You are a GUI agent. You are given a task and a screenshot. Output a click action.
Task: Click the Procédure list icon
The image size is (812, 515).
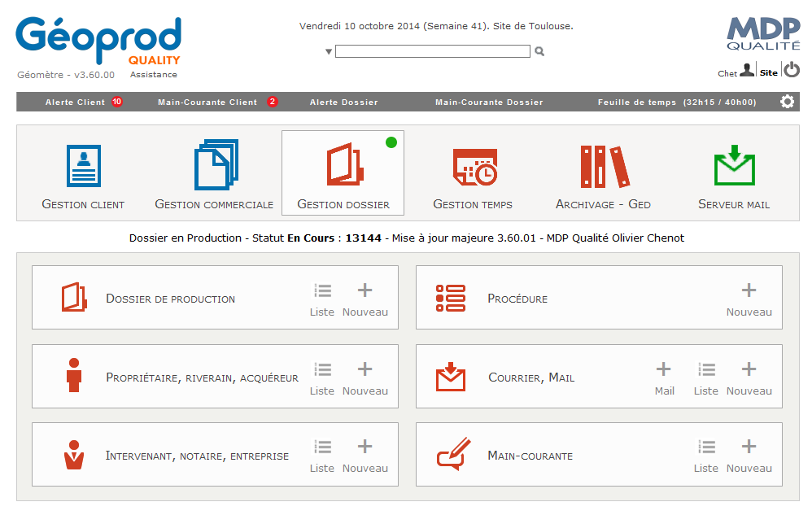[451, 298]
